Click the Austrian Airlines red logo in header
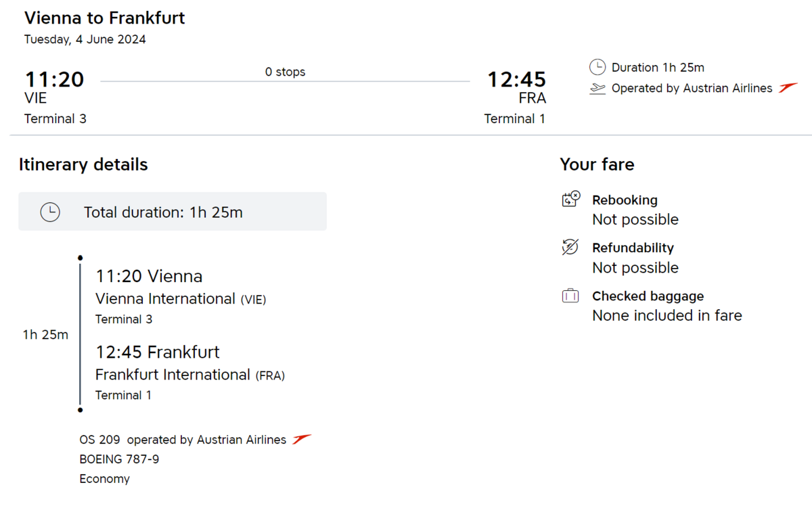The height and width of the screenshot is (510, 812). [788, 88]
